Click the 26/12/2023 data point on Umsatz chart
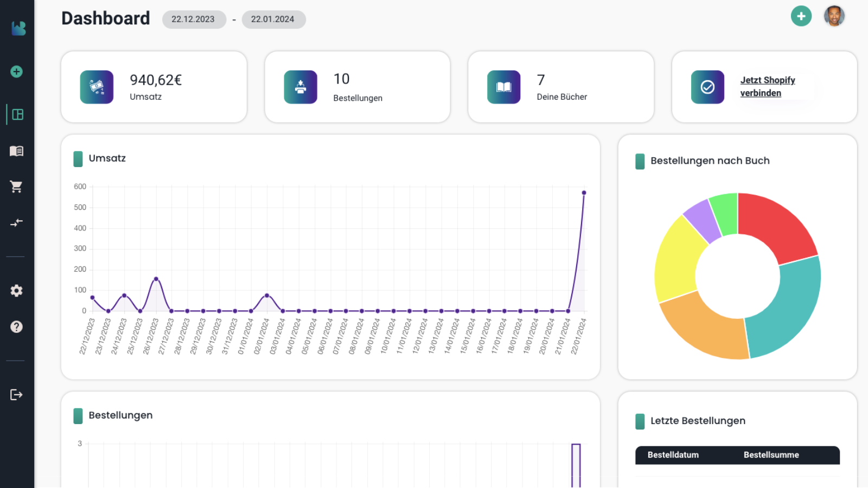 (156, 279)
